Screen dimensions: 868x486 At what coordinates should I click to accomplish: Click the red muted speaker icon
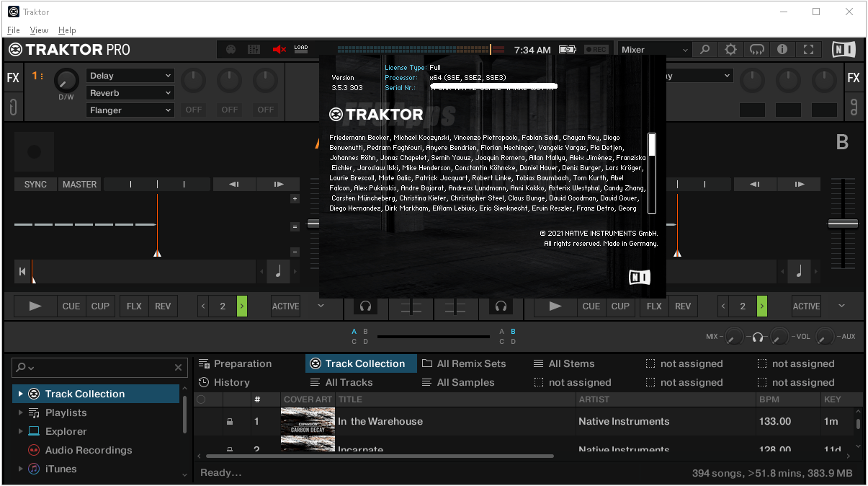tap(279, 50)
